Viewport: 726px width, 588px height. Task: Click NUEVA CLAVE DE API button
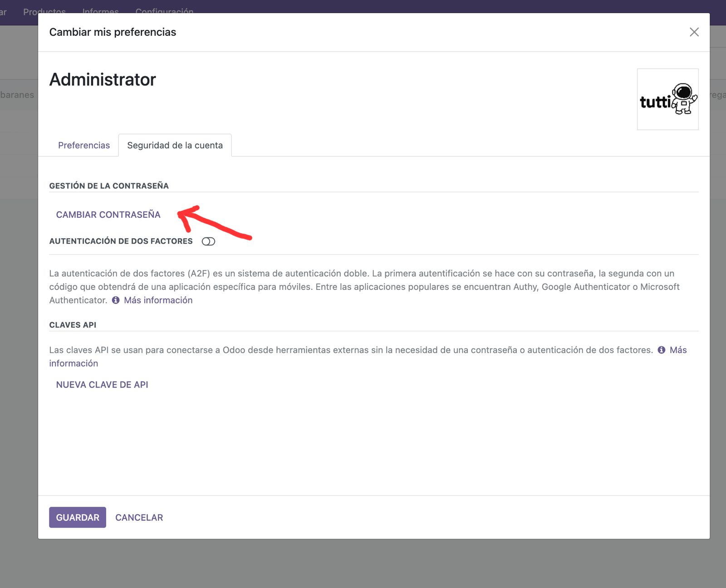coord(102,385)
